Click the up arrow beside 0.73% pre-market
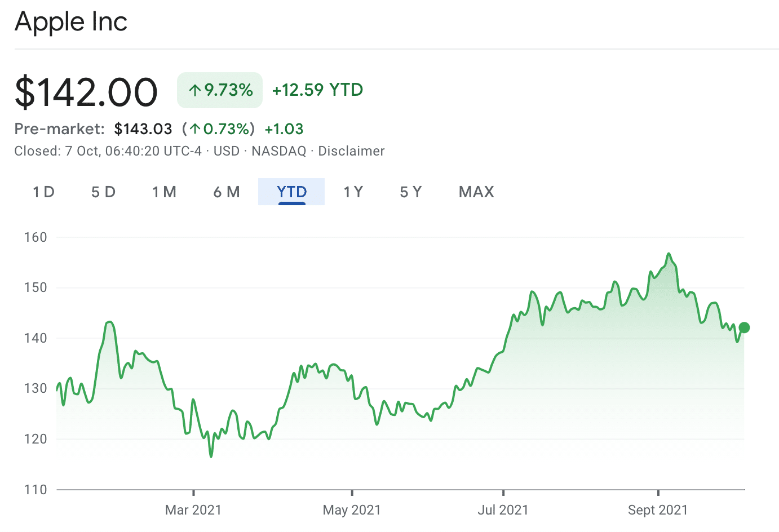 pyautogui.click(x=195, y=129)
